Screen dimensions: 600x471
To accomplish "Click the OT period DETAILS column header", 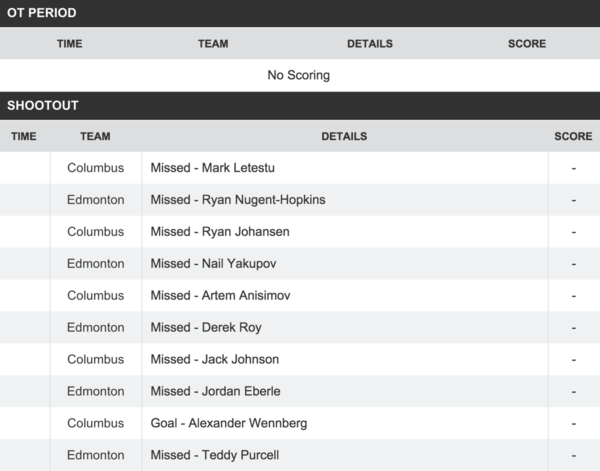I will click(x=370, y=44).
